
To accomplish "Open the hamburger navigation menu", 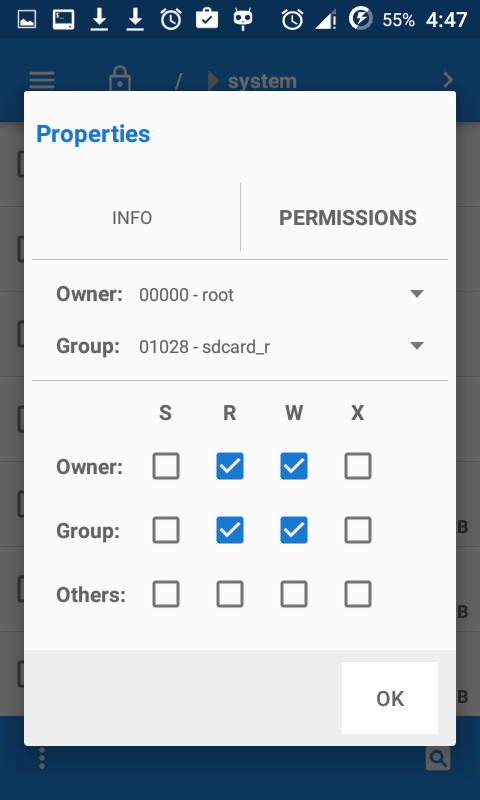I will click(42, 80).
